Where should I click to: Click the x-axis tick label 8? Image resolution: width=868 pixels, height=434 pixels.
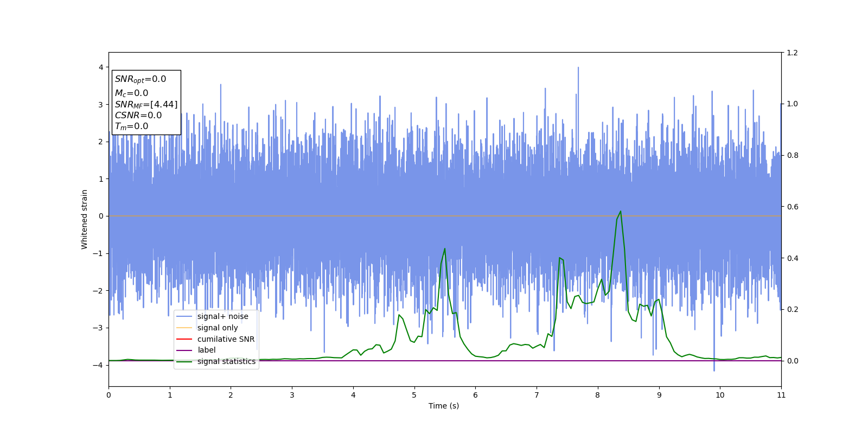(598, 395)
